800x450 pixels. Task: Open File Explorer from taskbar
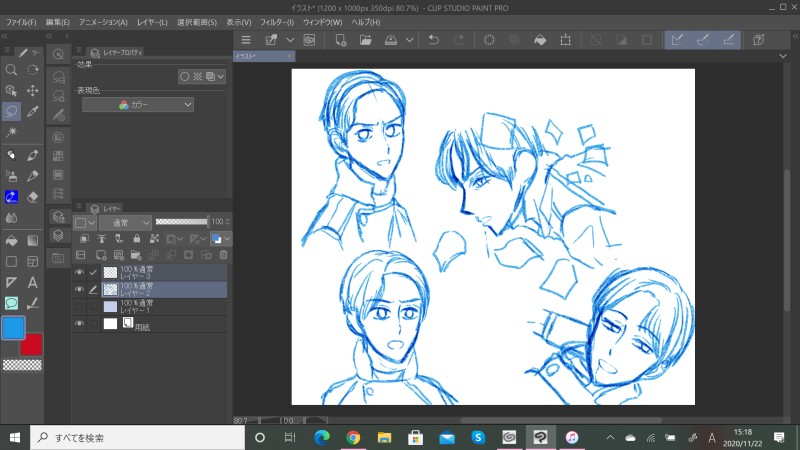[x=384, y=438]
